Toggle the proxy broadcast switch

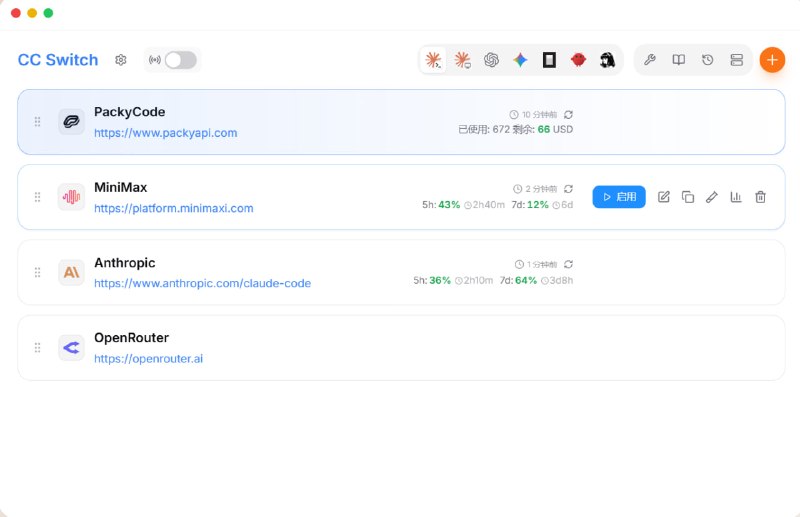(181, 60)
